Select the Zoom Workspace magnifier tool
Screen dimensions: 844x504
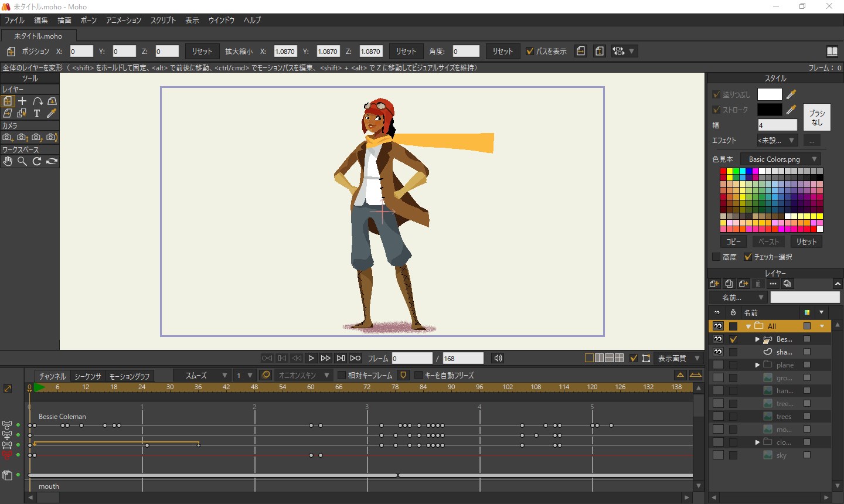tap(22, 161)
